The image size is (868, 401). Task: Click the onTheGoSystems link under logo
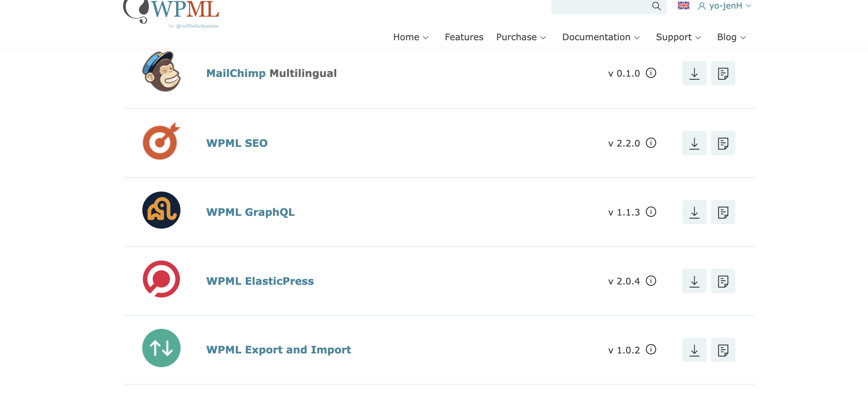[x=197, y=26]
